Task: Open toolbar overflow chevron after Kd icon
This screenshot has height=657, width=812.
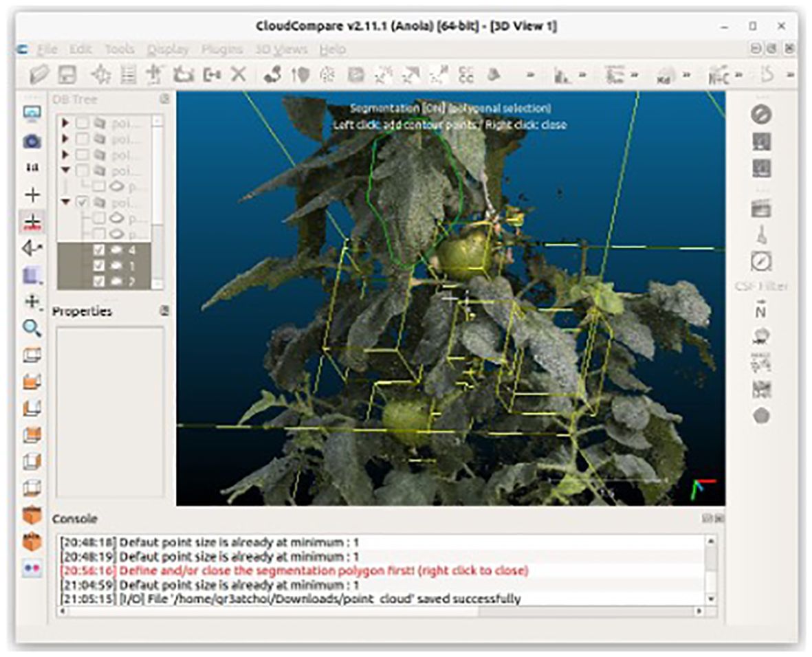Action: (687, 76)
